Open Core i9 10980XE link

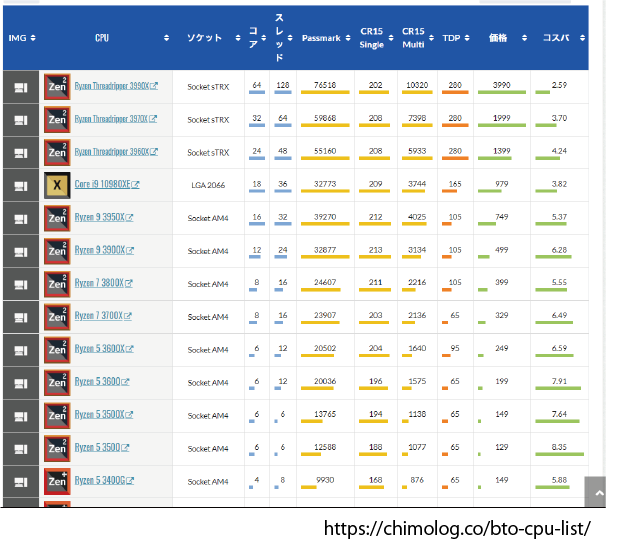107,184
